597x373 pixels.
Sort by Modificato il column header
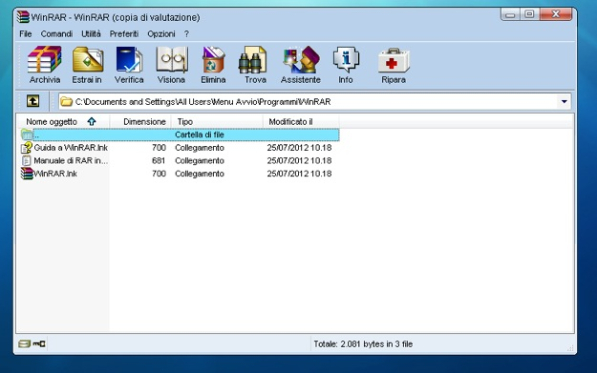(x=301, y=122)
